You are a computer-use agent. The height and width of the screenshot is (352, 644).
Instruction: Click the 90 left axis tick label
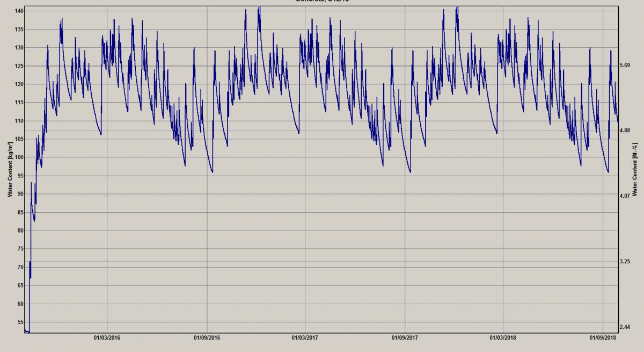point(20,194)
